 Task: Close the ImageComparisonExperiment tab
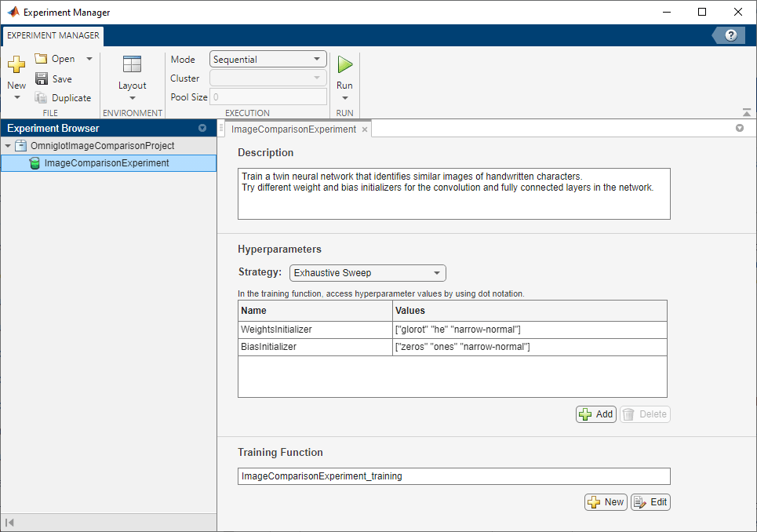[365, 129]
